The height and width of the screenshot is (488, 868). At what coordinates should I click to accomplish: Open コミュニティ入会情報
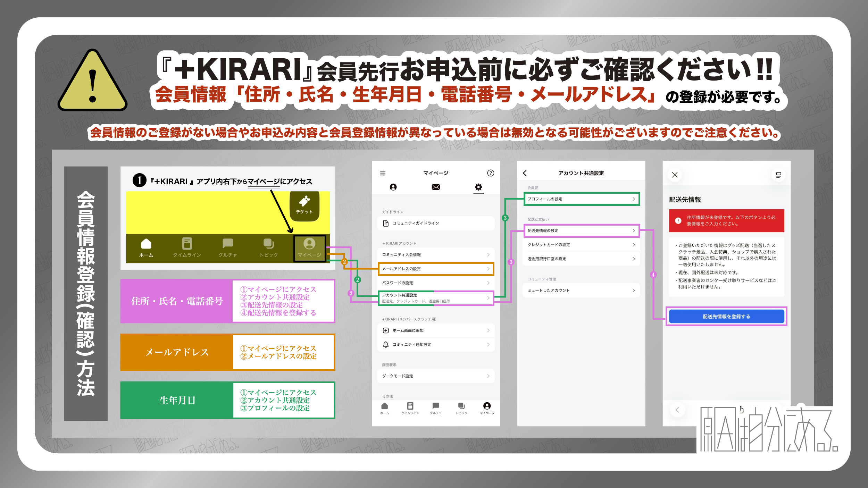[436, 255]
